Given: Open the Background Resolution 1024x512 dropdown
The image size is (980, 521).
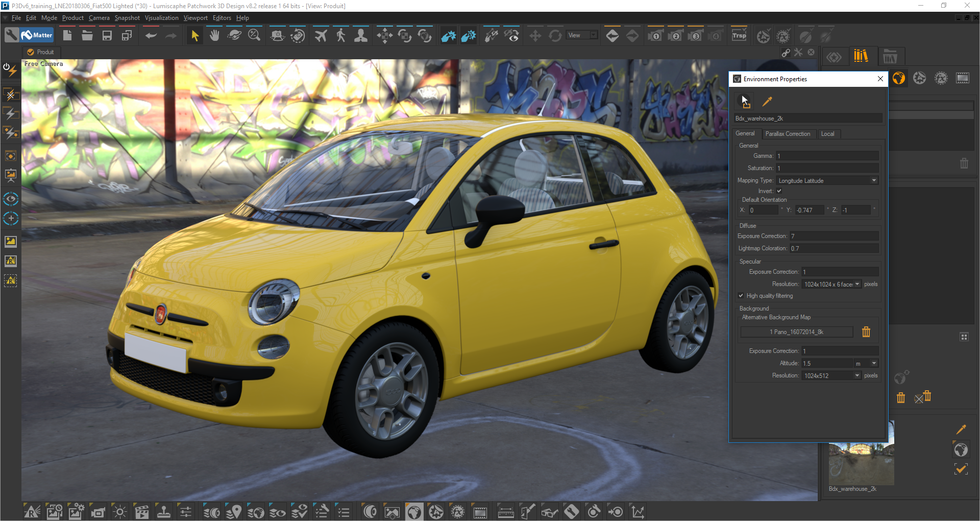Looking at the screenshot, I should [x=857, y=376].
